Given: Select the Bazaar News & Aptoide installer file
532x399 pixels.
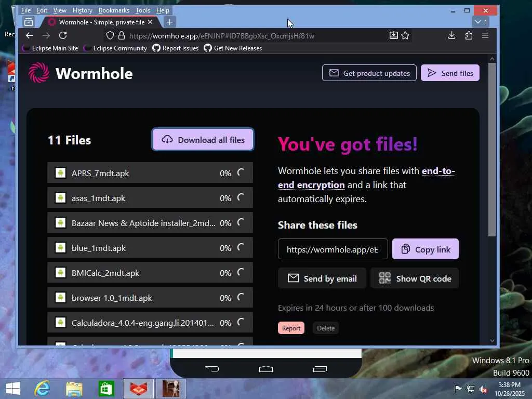Looking at the screenshot, I should click(x=150, y=222).
